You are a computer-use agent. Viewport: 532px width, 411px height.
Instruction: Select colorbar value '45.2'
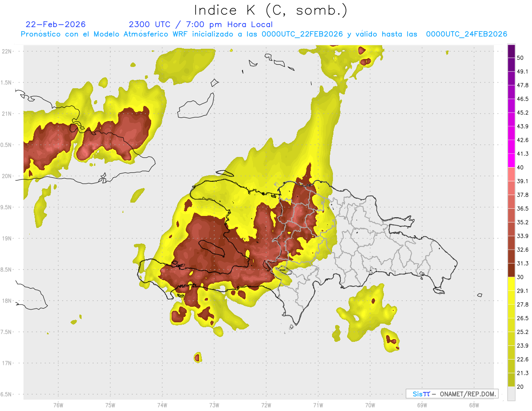(x=522, y=113)
